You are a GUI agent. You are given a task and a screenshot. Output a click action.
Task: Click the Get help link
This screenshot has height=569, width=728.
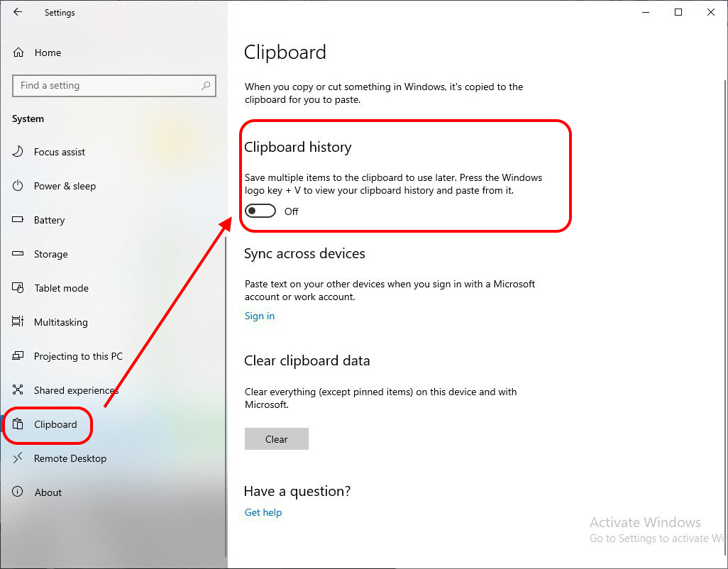[263, 512]
